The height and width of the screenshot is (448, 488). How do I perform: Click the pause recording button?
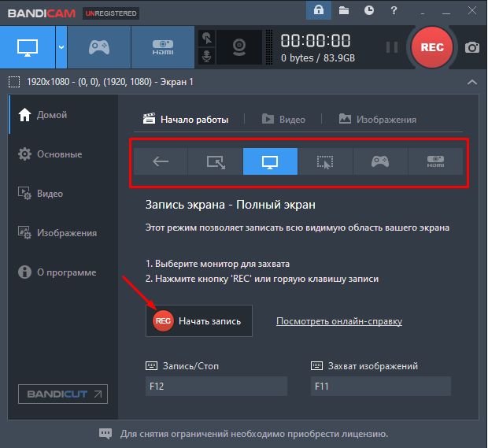(392, 47)
